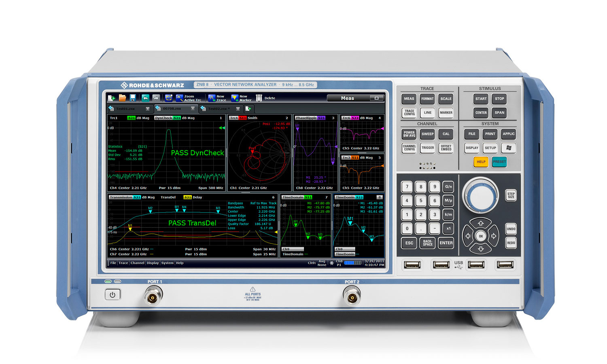Push the M/µ unit key
The image size is (607, 364).
448,201
